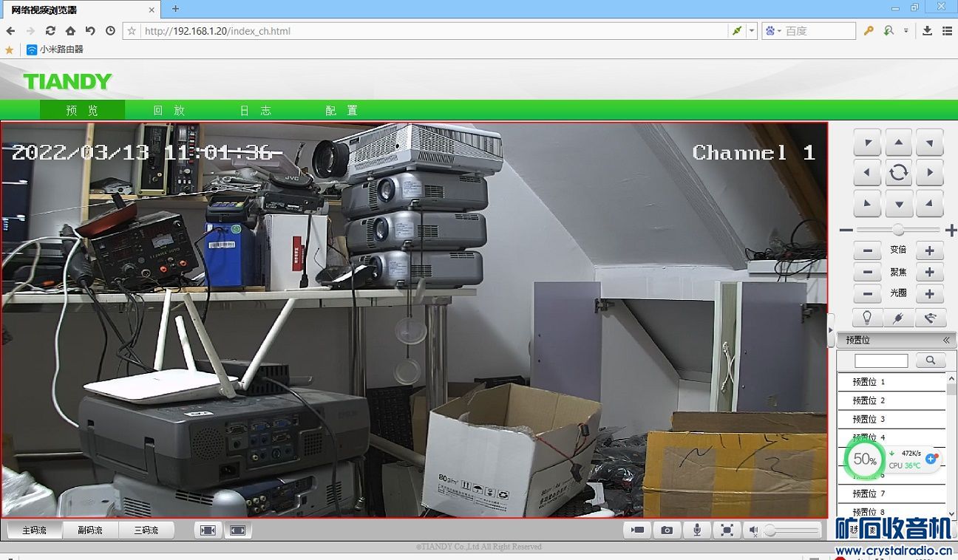Take snapshot with the camera icon

pos(667,530)
